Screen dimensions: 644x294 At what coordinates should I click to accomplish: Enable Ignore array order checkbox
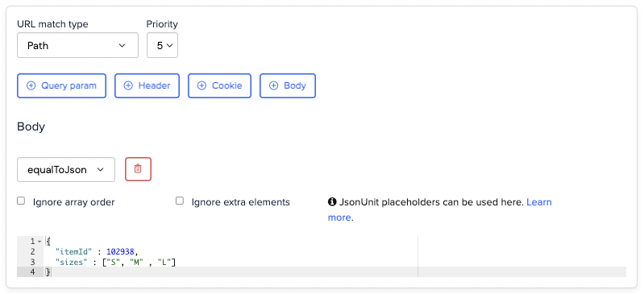tap(21, 201)
